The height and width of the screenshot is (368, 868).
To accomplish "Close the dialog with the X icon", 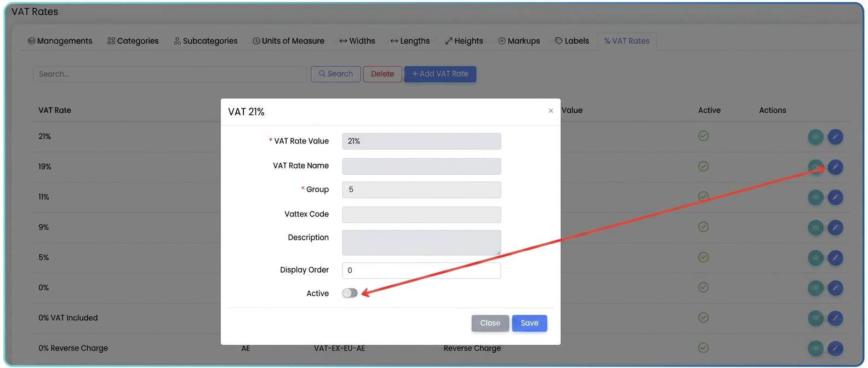I will (x=551, y=111).
